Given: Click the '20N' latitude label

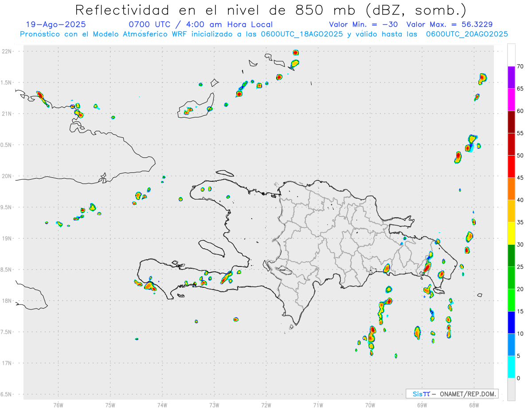Looking at the screenshot, I should [7, 176].
